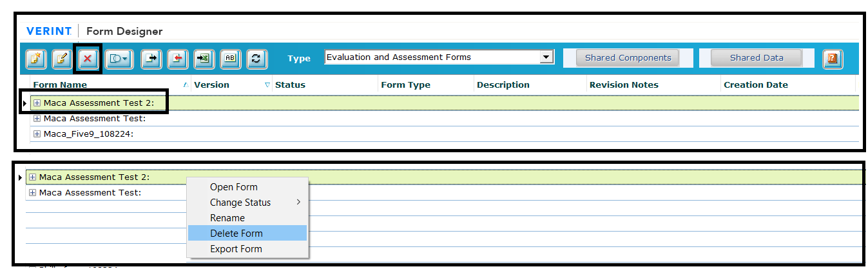This screenshot has height=269, width=868.
Task: Click the Revision Notes column header
Action: click(x=624, y=85)
